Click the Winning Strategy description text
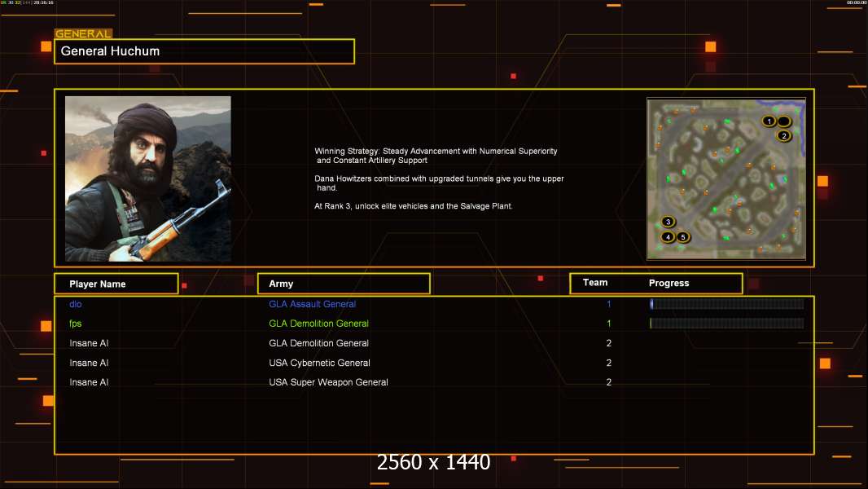This screenshot has height=489, width=868. tap(436, 156)
